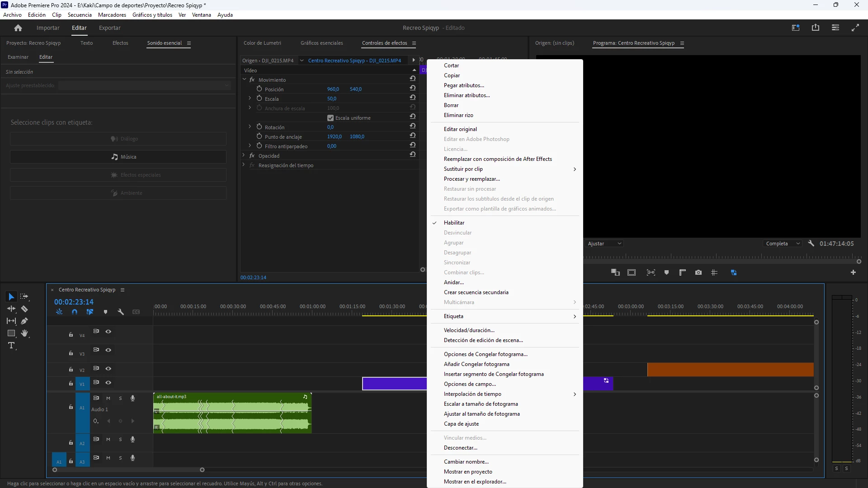Select the Track Select Forward tool
This screenshot has height=488, width=868.
click(x=24, y=297)
